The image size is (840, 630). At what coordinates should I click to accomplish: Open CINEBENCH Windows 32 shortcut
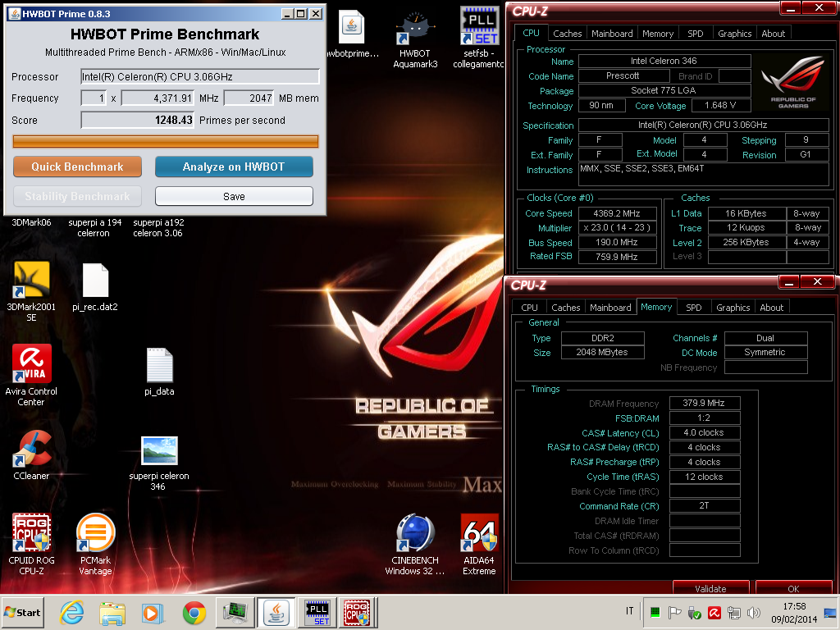(x=415, y=544)
